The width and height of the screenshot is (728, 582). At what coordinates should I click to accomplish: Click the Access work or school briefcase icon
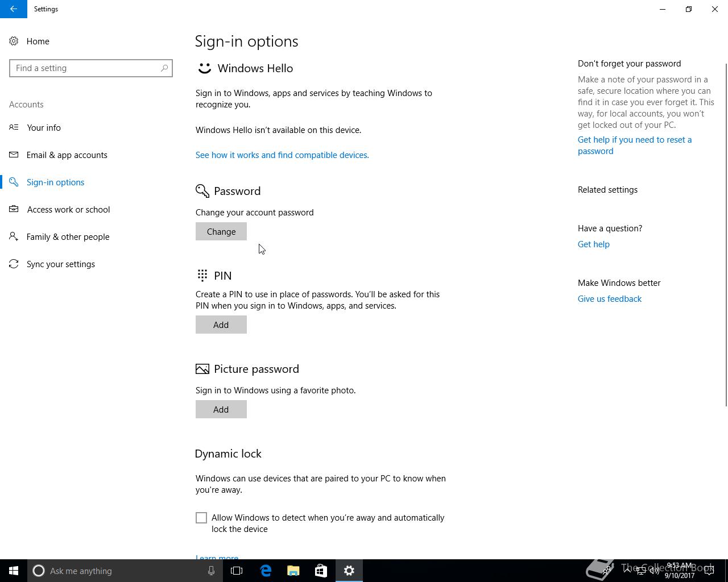pyautogui.click(x=14, y=209)
